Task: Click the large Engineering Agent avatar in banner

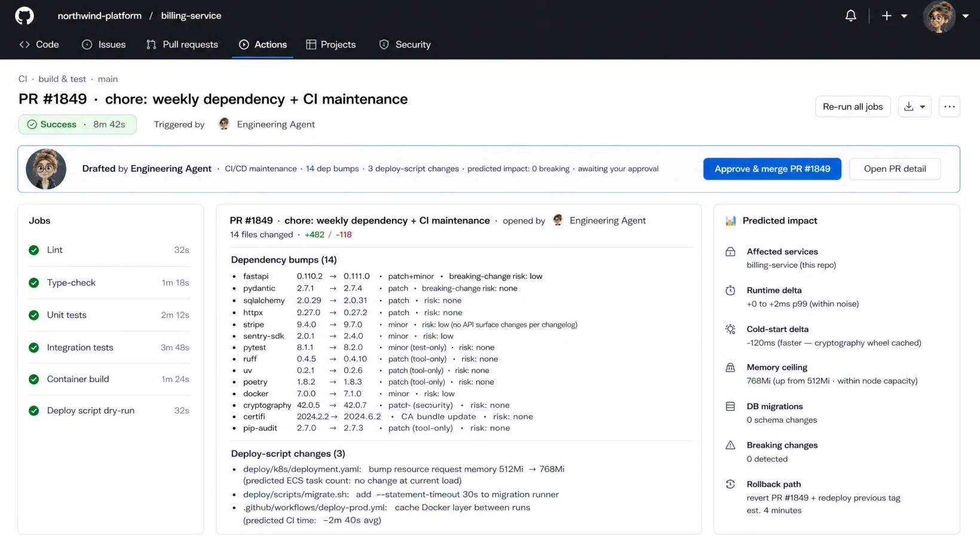Action: (46, 169)
